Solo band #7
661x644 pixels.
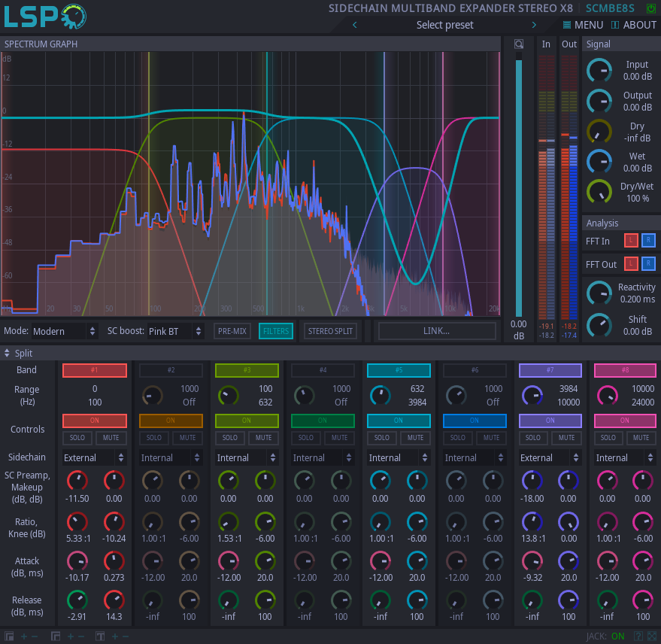[532, 438]
